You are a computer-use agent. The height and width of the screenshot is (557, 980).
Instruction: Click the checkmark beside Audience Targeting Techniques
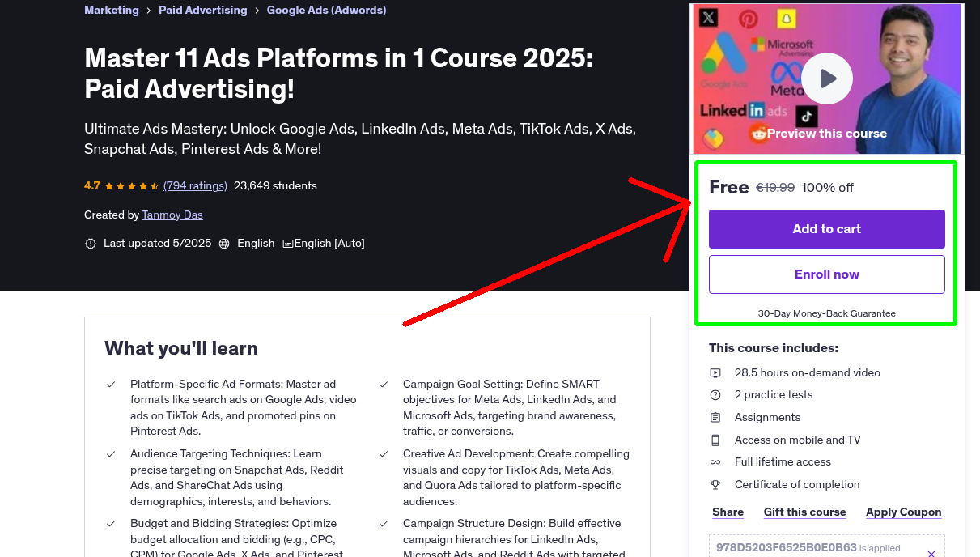(x=111, y=454)
